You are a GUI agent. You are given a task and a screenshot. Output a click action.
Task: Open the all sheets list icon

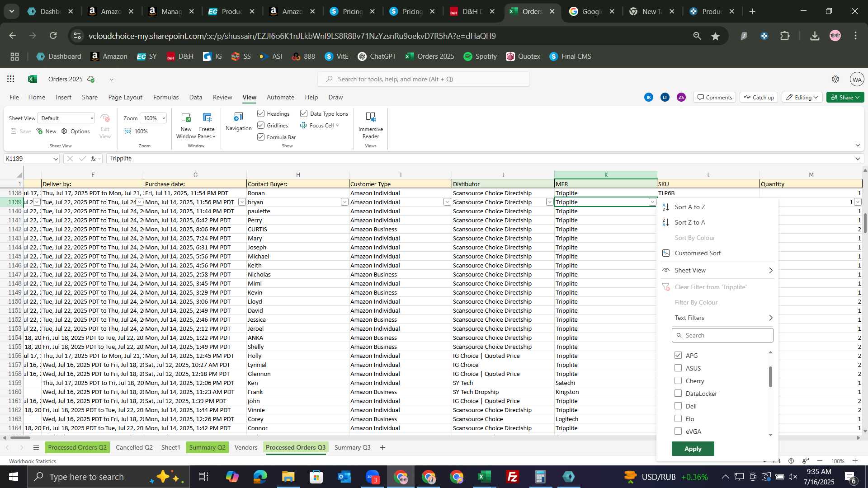[36, 447]
